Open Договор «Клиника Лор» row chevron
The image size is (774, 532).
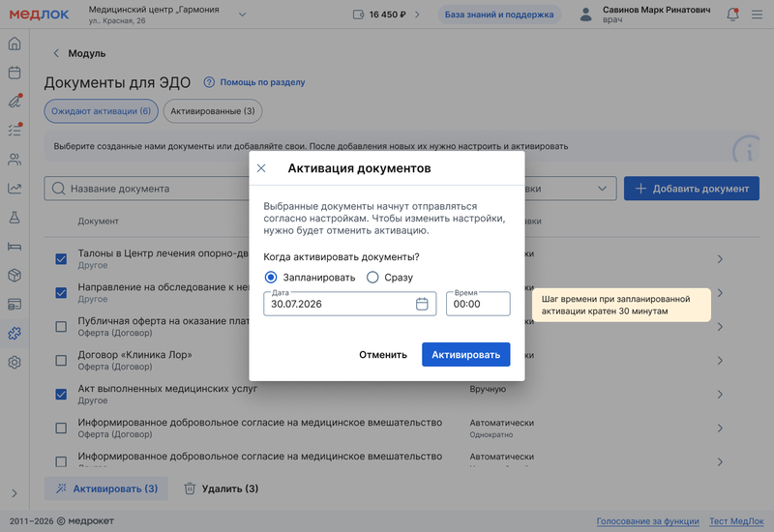tap(720, 360)
